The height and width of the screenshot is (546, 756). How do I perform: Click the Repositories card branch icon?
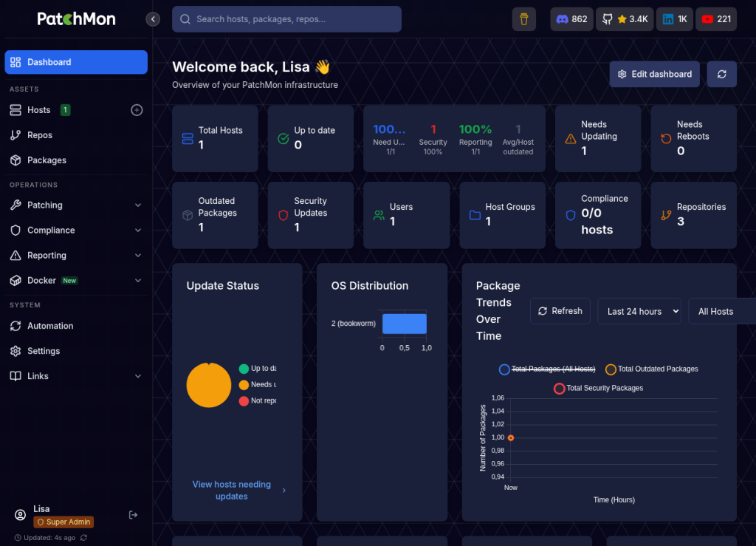666,215
